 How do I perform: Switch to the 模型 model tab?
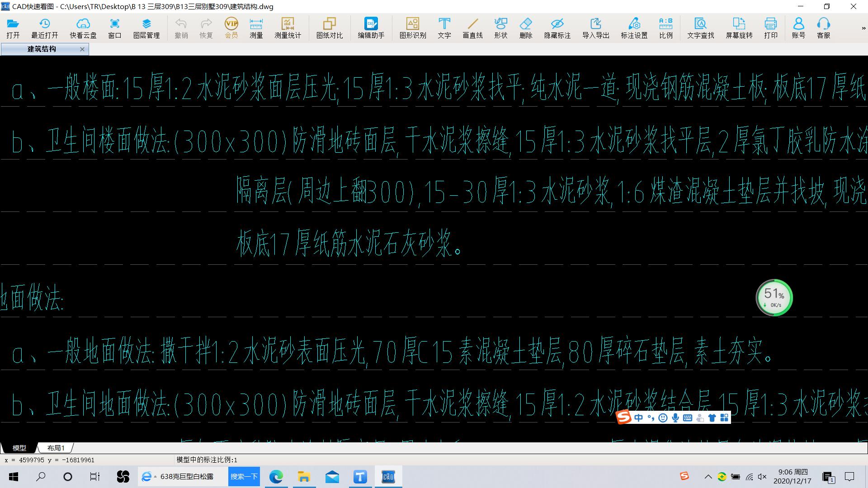point(19,448)
